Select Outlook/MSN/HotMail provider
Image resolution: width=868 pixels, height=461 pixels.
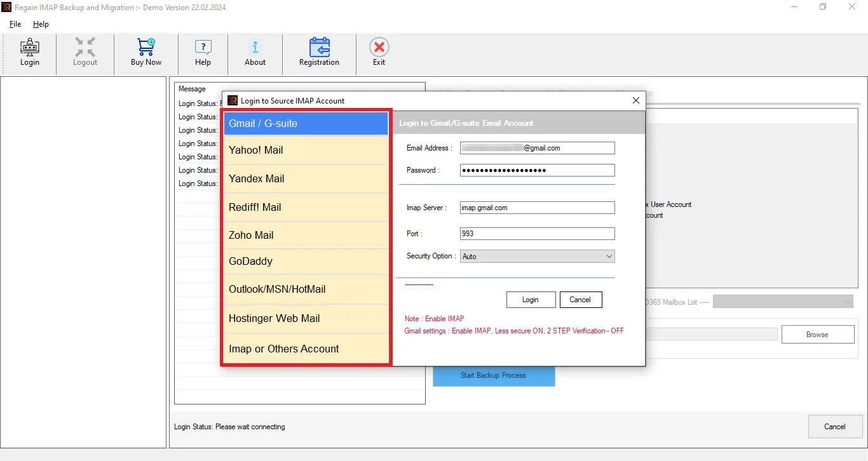pos(306,290)
